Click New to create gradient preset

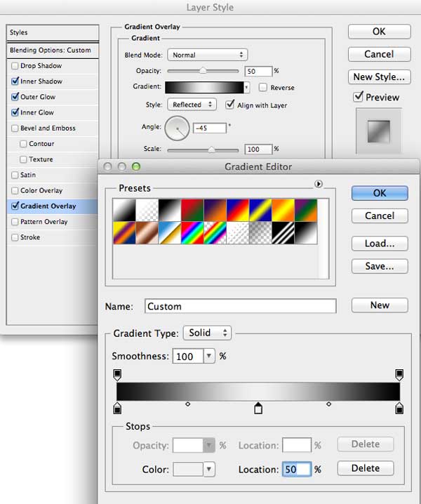pyautogui.click(x=380, y=305)
